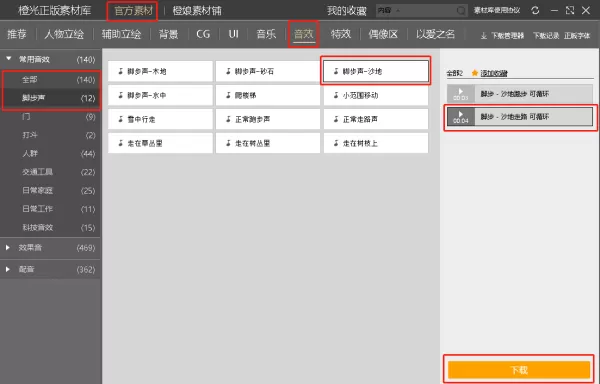Click the music note icon on 脚步声-砂石
The width and height of the screenshot is (600, 384).
(228, 71)
